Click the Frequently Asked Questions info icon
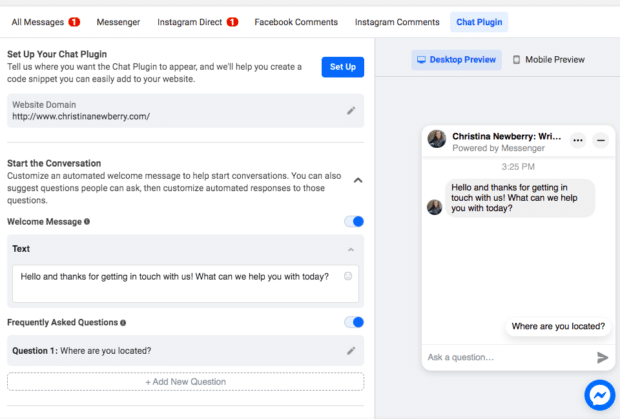This screenshot has height=419, width=620. [x=123, y=323]
